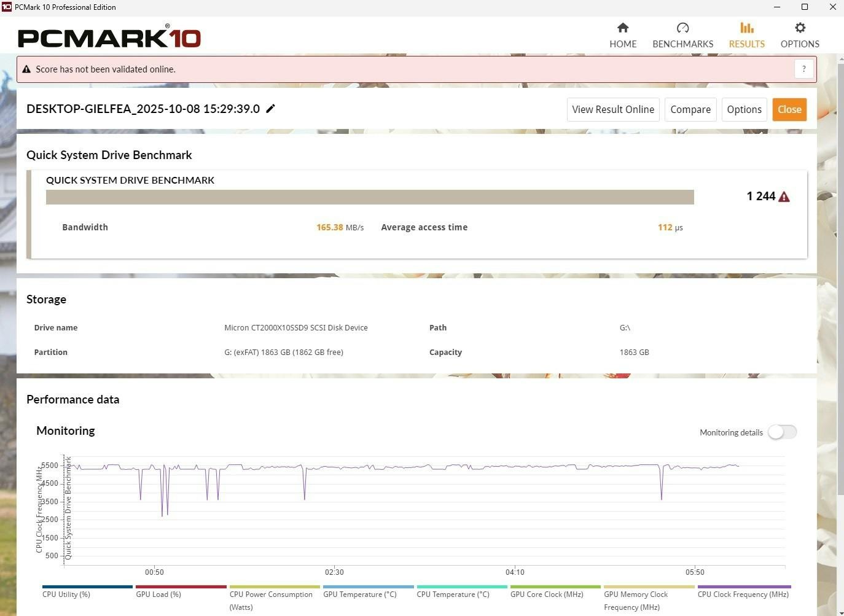The image size is (844, 616).
Task: Click partition text G: (exFAT) 1863 GB
Action: (x=284, y=352)
